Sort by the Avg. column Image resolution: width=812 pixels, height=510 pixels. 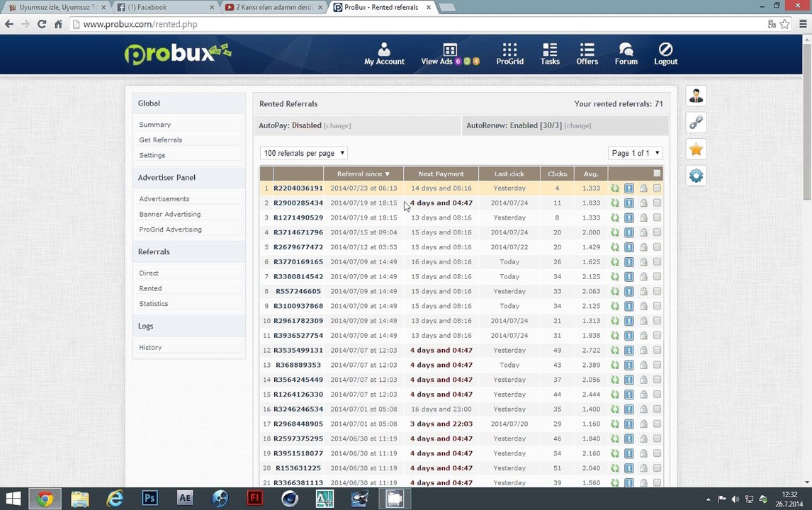pyautogui.click(x=591, y=174)
